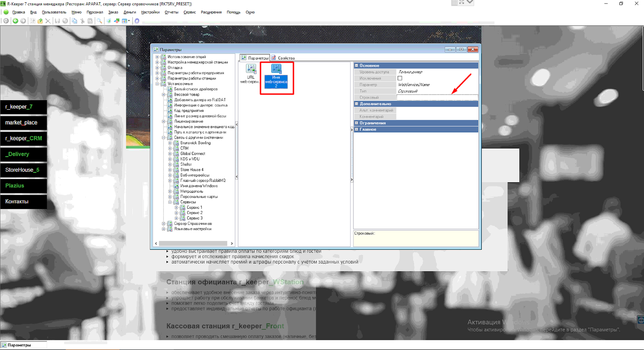The image size is (644, 350).
Task: Click the gray forward arrow toolbar icon
Action: tap(23, 21)
